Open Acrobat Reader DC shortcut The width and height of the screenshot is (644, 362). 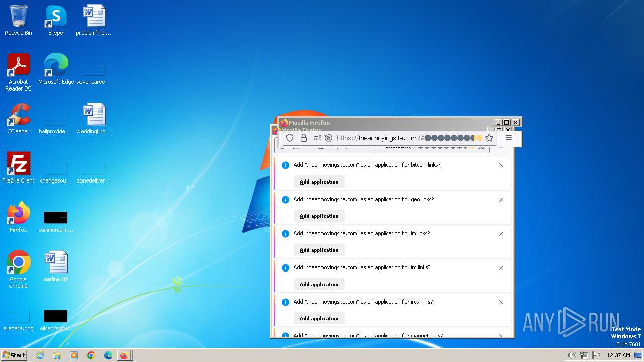tap(18, 72)
